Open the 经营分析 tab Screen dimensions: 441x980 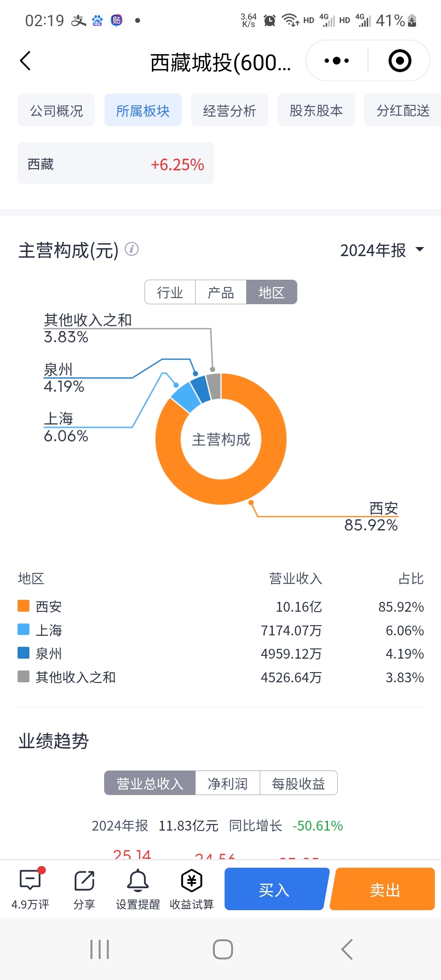229,110
